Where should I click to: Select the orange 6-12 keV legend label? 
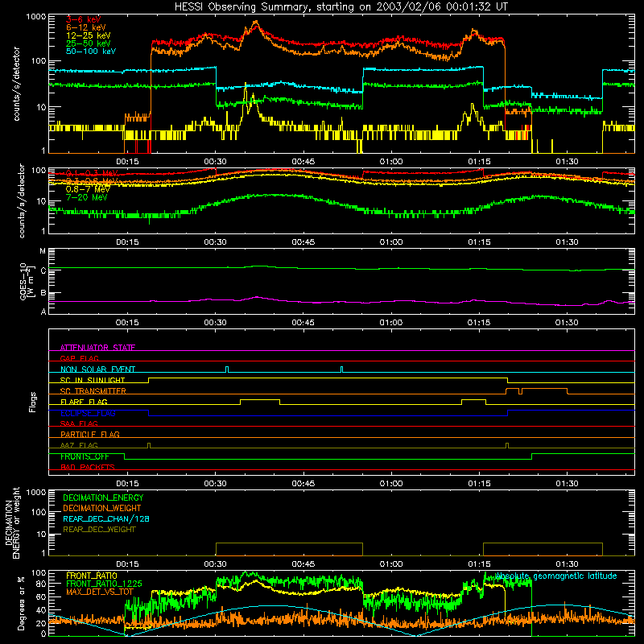[85, 27]
